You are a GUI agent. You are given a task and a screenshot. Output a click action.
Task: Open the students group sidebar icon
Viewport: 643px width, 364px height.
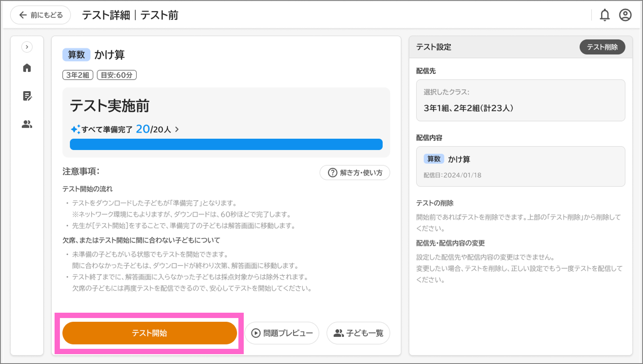(x=27, y=124)
